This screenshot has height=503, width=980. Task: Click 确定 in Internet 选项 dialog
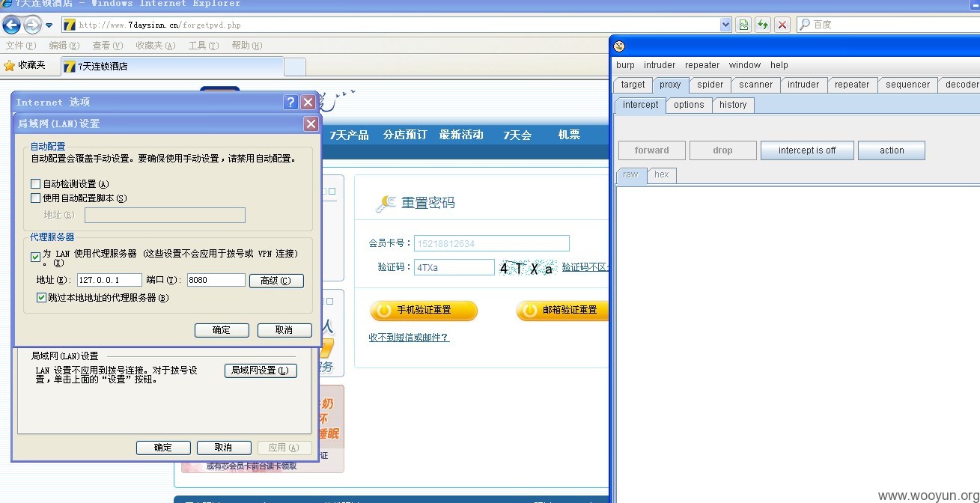tap(163, 448)
